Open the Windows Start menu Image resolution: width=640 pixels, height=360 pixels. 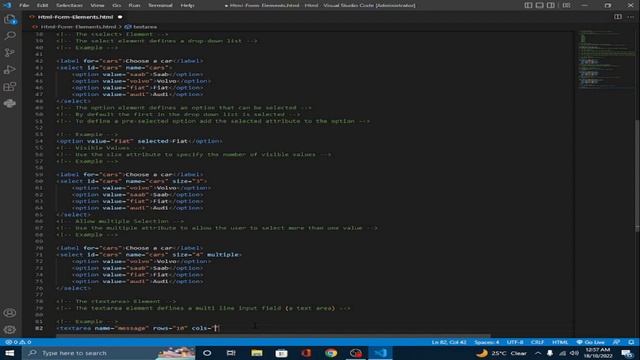9,353
